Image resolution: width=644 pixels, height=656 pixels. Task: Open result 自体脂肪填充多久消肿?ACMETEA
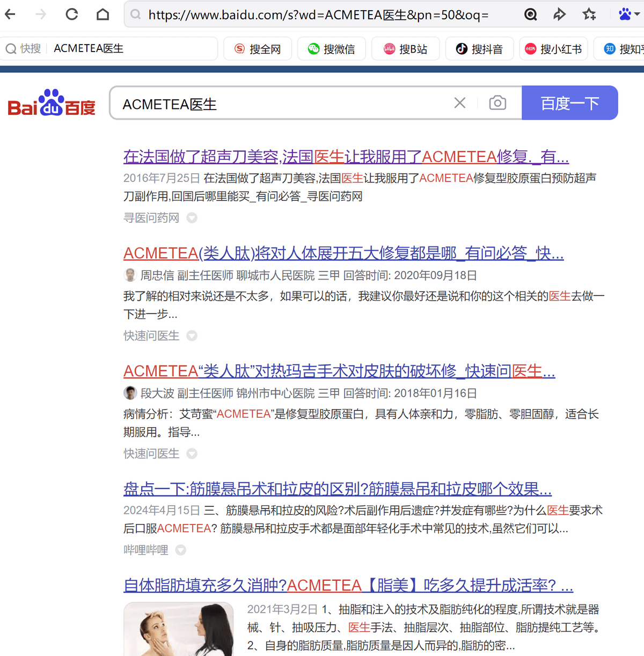point(348,585)
